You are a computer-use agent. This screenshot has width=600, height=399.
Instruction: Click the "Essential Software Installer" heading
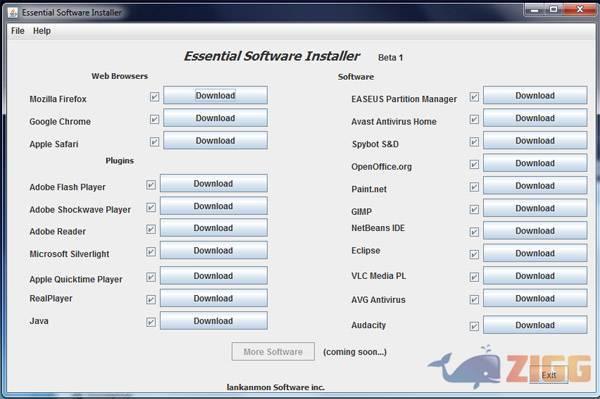click(272, 56)
